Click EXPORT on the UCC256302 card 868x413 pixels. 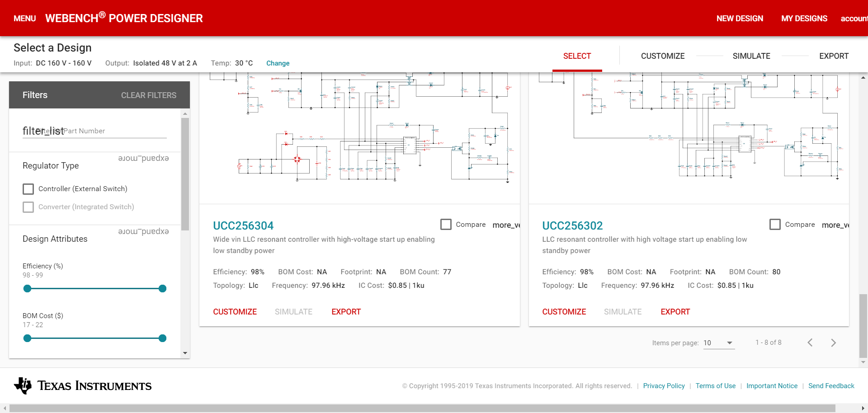tap(675, 312)
